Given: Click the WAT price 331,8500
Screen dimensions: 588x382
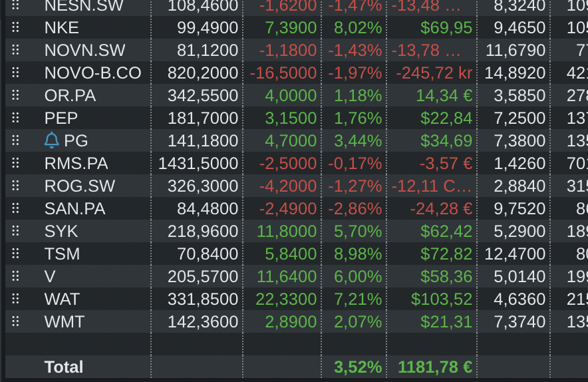Looking at the screenshot, I should coord(203,299).
